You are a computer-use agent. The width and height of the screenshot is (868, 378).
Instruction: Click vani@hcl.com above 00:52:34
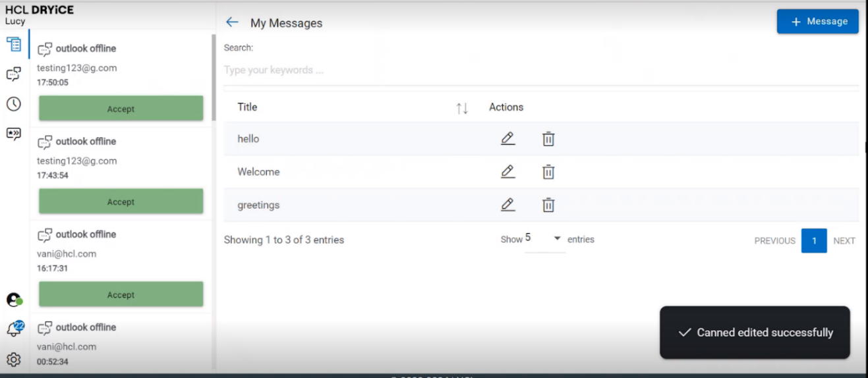67,346
